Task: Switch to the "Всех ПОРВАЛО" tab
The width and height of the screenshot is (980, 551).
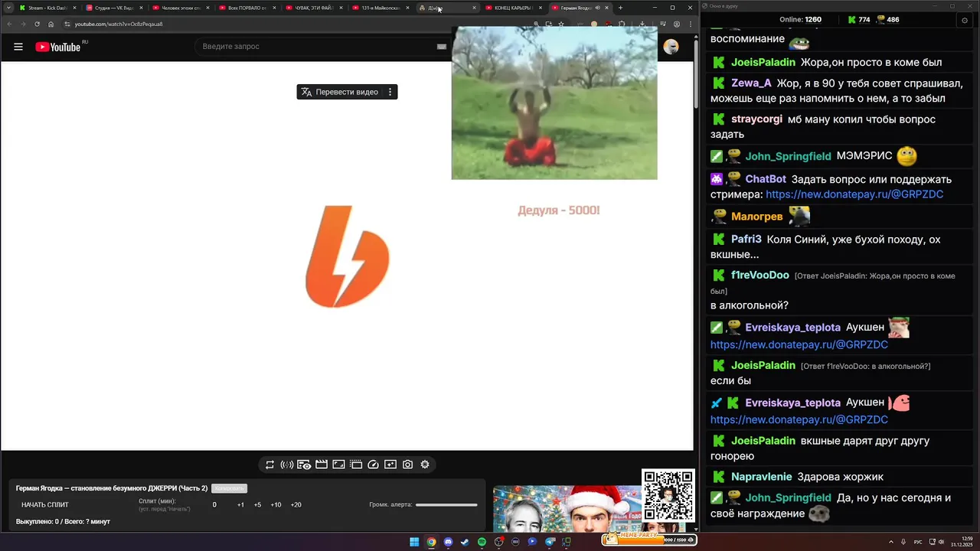Action: tap(247, 8)
